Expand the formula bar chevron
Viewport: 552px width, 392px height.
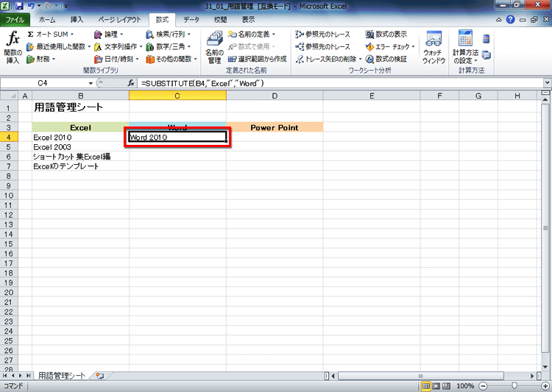coord(547,83)
